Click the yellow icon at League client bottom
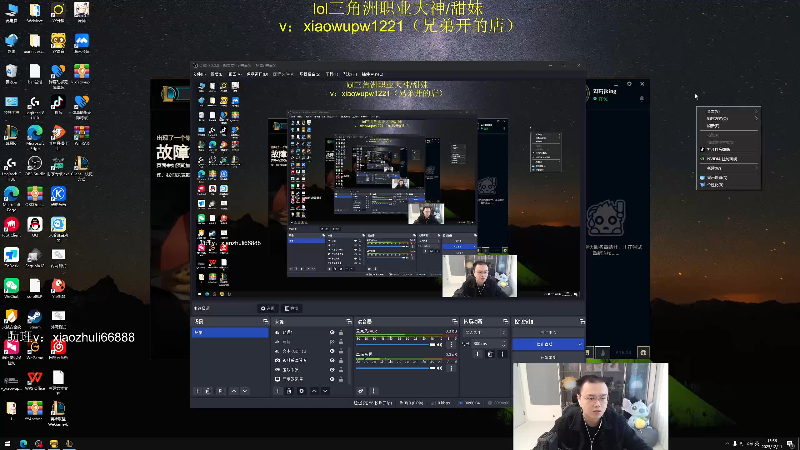This screenshot has width=800, height=450. coord(643,352)
